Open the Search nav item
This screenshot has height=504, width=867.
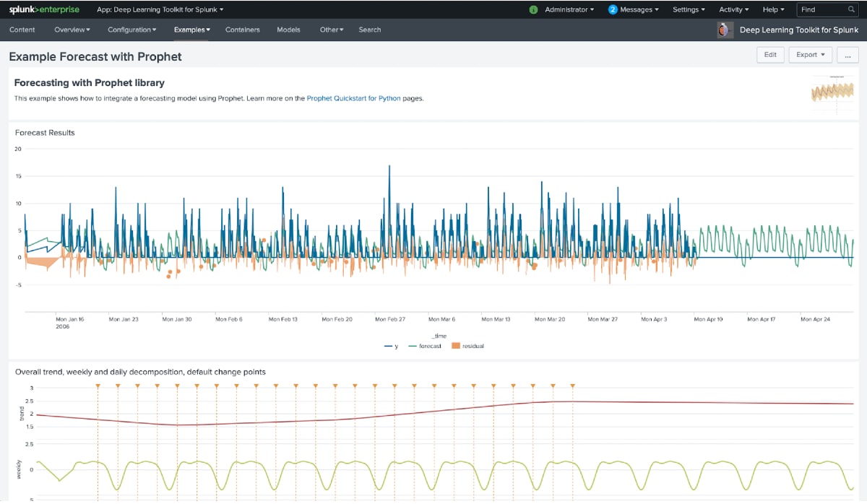(x=370, y=30)
